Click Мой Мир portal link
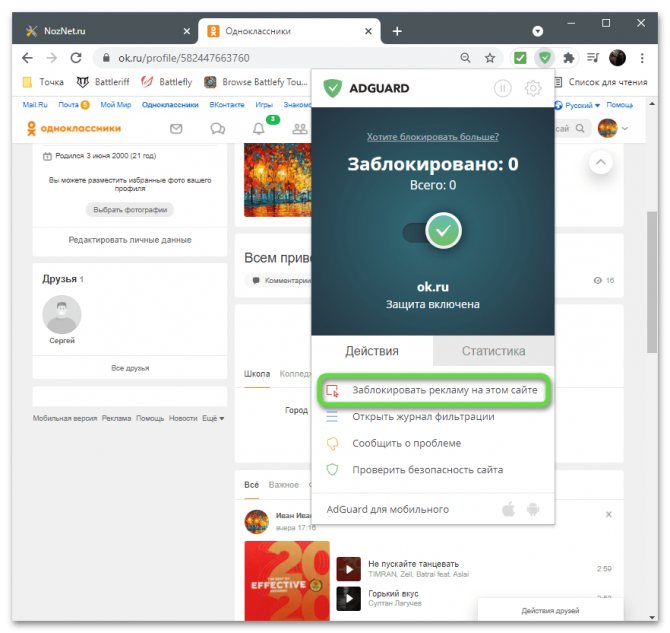Screen dimensions: 670x633 tap(116, 105)
